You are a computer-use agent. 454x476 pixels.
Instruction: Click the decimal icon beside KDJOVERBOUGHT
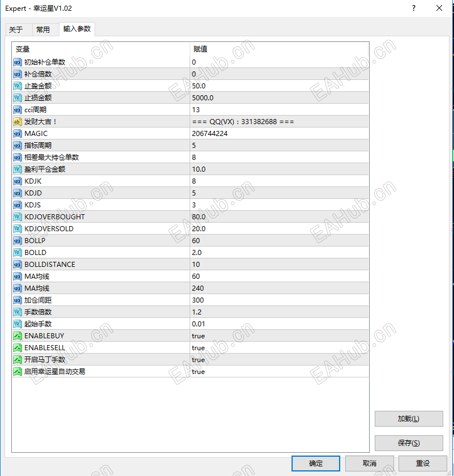tap(18, 216)
